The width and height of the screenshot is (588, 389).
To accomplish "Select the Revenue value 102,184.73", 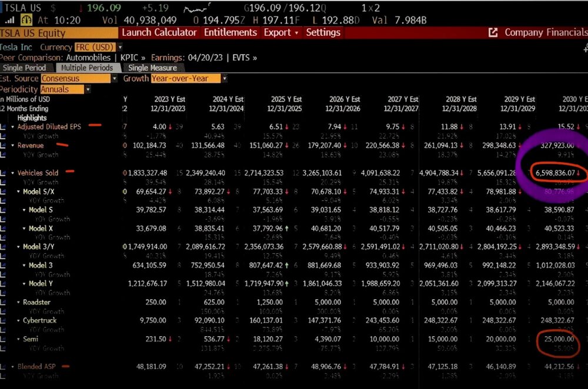I will point(149,145).
